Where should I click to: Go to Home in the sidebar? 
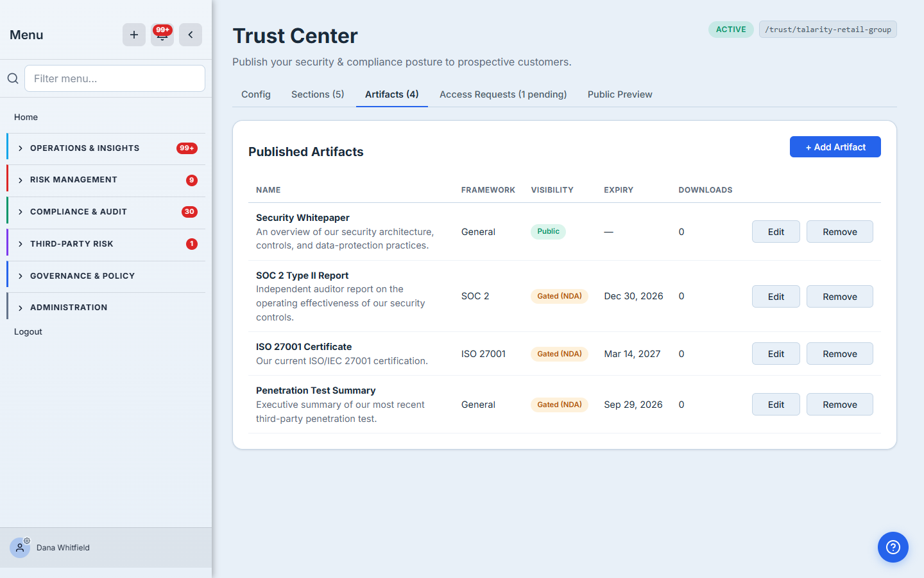tap(26, 117)
